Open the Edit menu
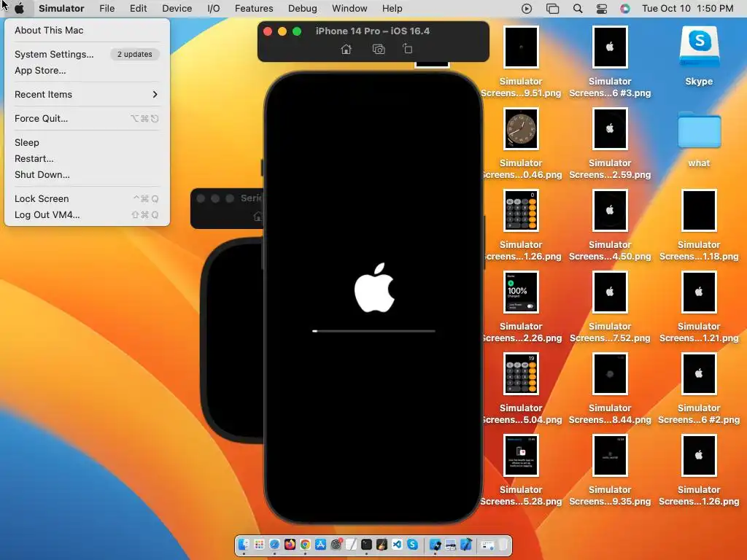Viewport: 747px width, 560px height. pos(138,9)
